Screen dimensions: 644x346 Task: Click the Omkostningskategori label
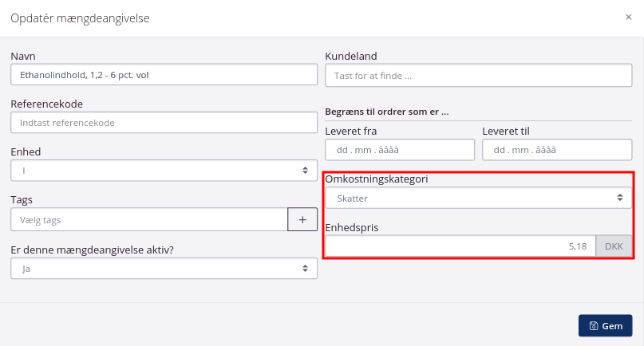point(377,179)
